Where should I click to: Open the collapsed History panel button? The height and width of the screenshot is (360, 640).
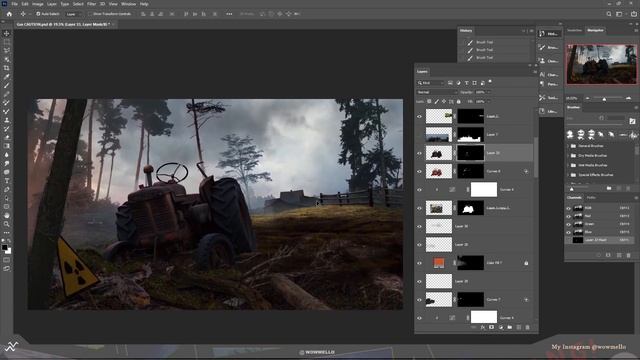click(x=549, y=33)
